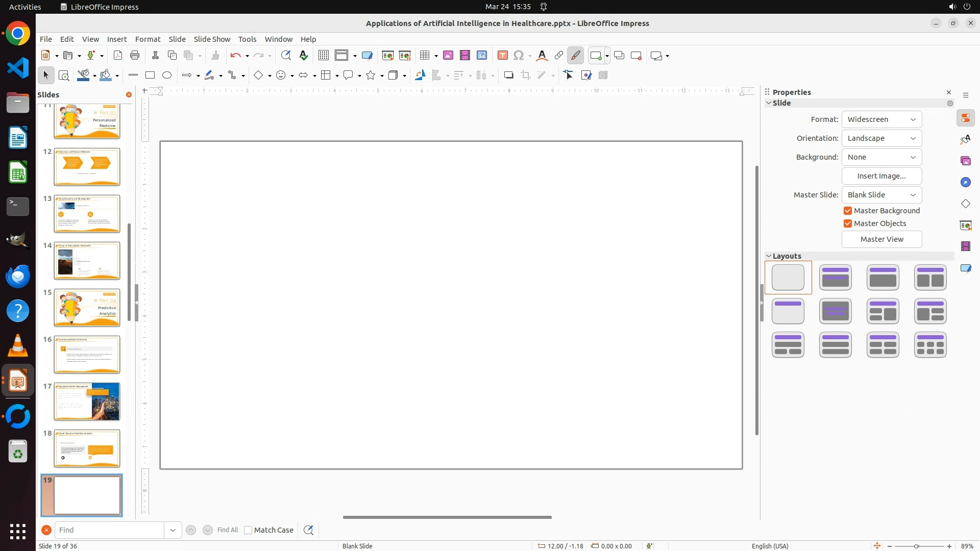This screenshot has width=980, height=551.
Task: Open the sidebar Gallery deck
Action: 966,161
